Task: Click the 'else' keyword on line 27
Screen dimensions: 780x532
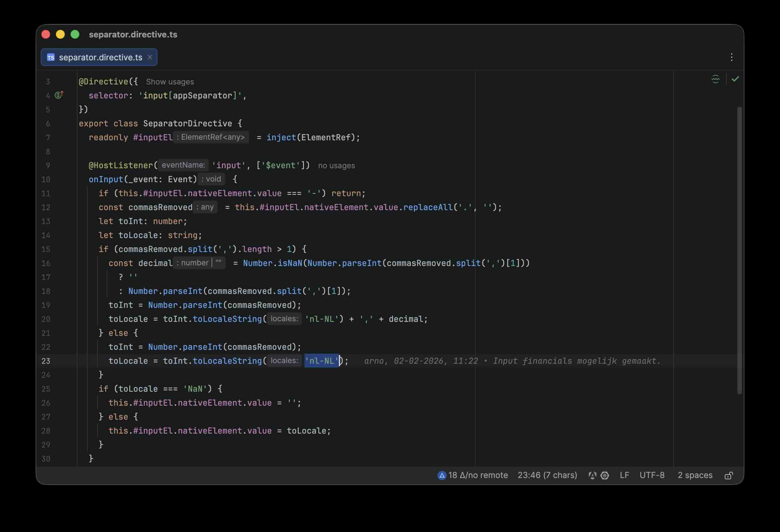Action: tap(118, 417)
